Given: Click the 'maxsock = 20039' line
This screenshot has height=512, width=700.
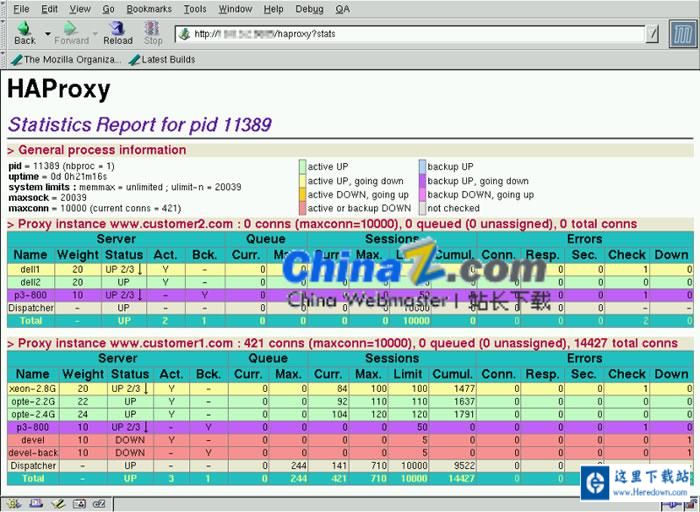Looking at the screenshot, I should click(47, 198).
